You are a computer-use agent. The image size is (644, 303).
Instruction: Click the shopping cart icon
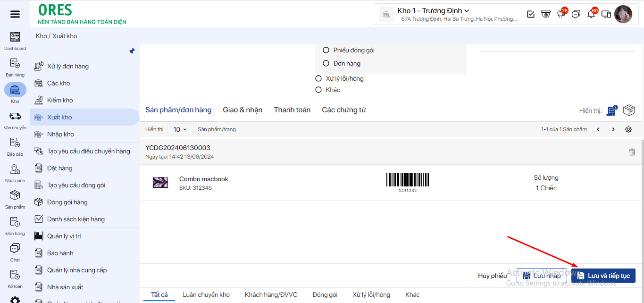tap(560, 14)
